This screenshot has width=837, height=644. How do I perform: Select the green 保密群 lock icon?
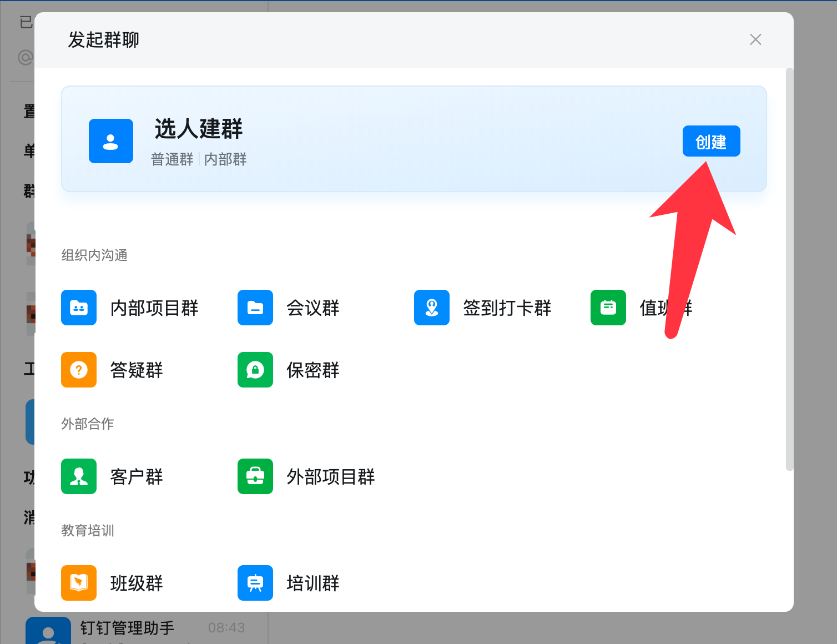click(x=255, y=370)
